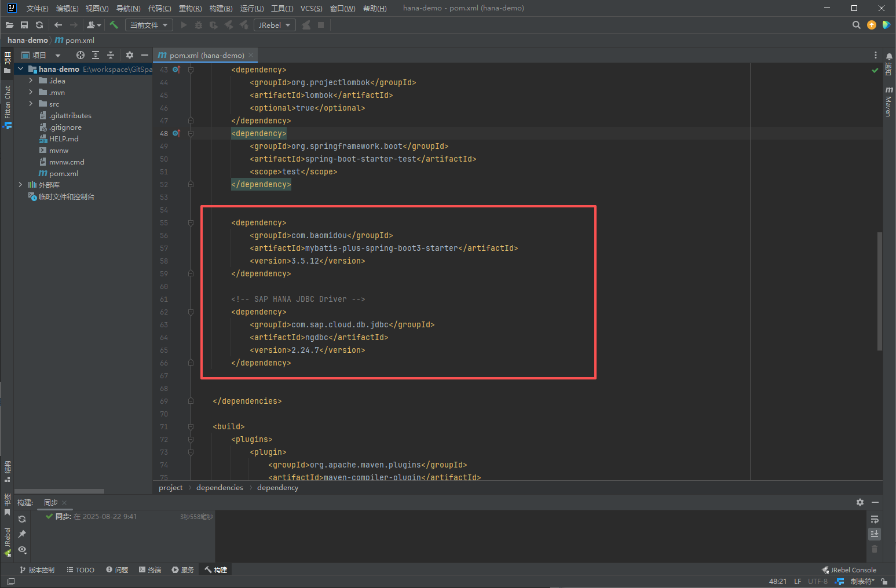Open the 问题 tool window
This screenshot has width=896, height=588.
tap(117, 570)
